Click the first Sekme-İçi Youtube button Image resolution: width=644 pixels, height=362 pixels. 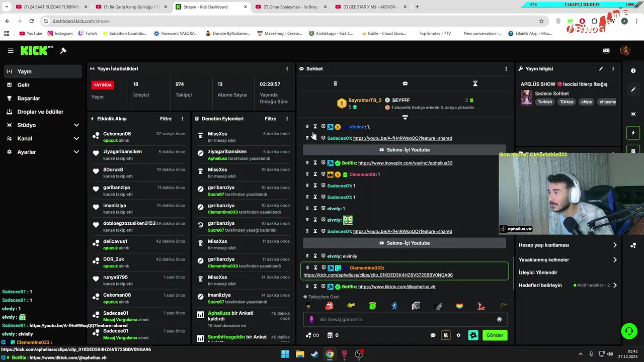coord(405,150)
